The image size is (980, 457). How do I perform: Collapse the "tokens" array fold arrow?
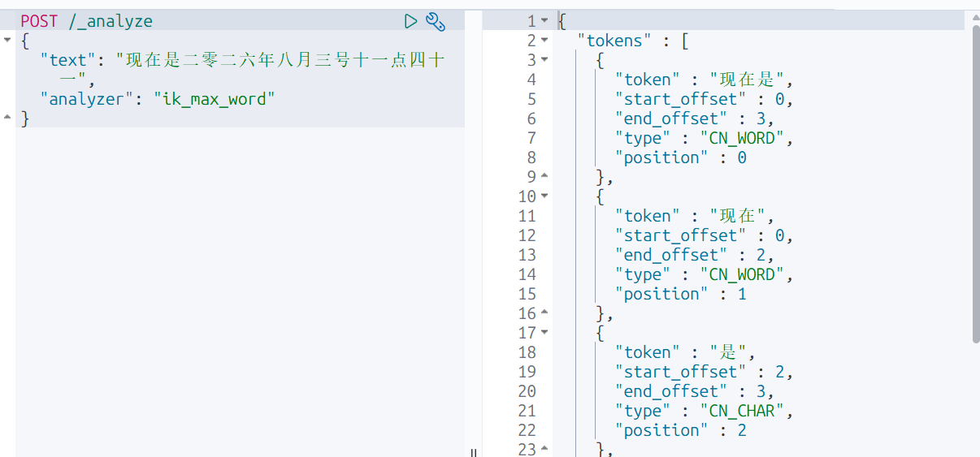(x=544, y=41)
